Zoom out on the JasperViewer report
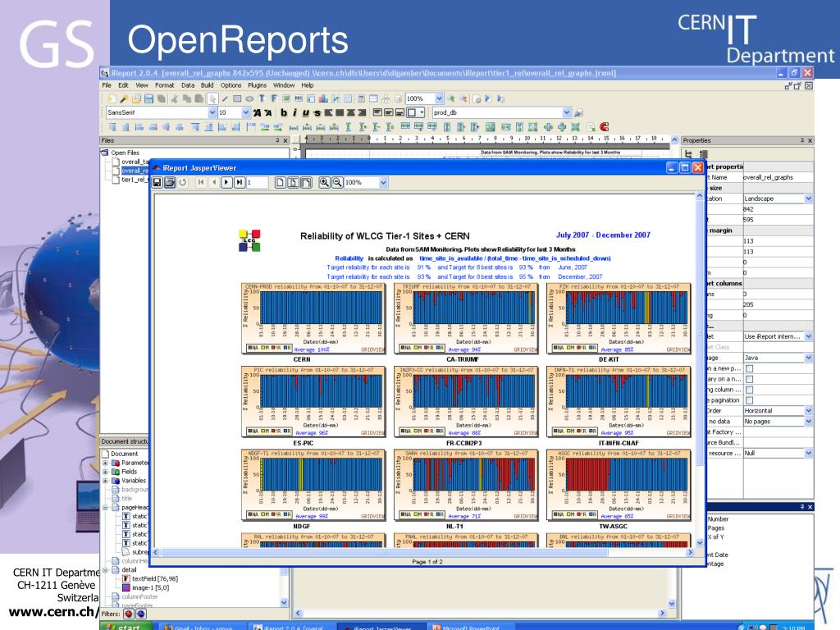 (337, 183)
